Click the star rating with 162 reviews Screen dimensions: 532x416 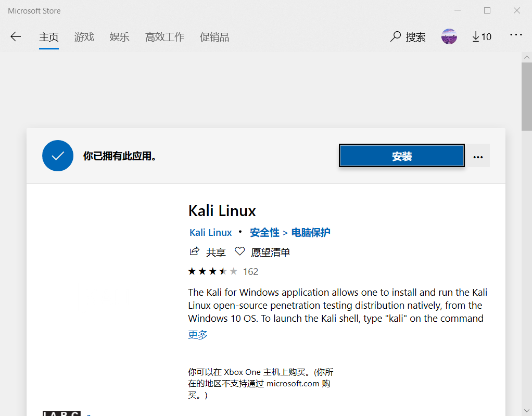[223, 271]
